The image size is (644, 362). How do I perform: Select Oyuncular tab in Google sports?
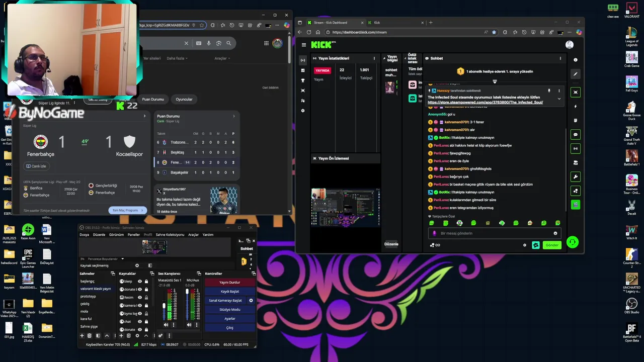click(184, 99)
